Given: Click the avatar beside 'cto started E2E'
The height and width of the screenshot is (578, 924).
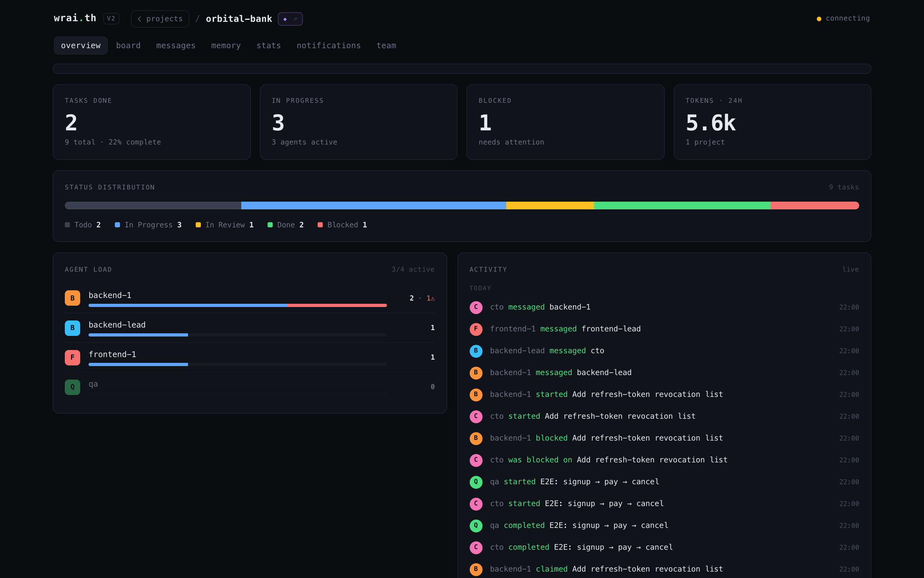Looking at the screenshot, I should click(x=476, y=504).
